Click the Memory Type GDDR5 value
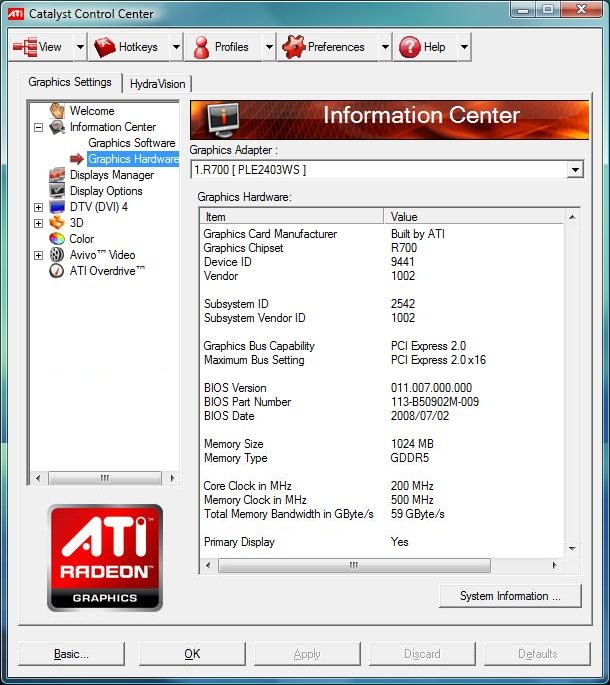The width and height of the screenshot is (610, 685). coord(410,458)
